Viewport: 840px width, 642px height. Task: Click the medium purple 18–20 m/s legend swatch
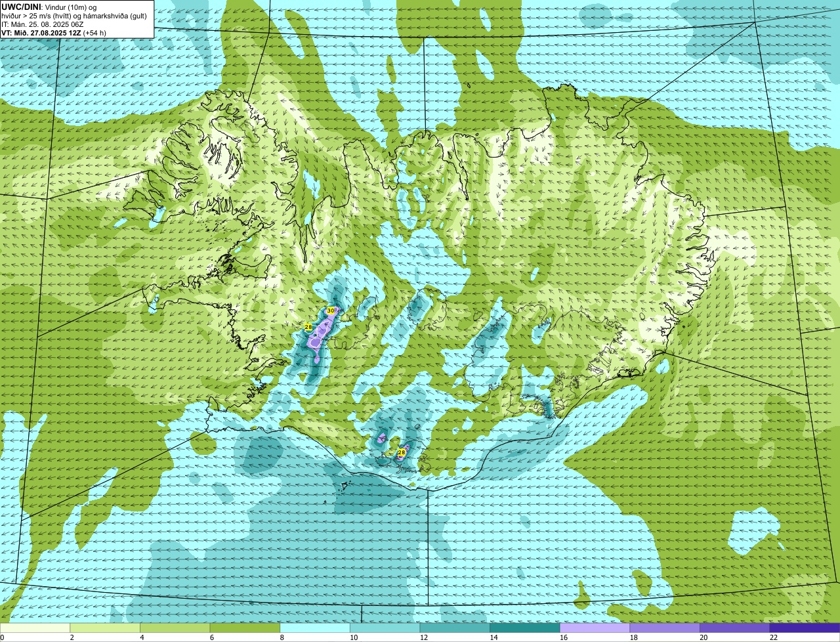click(x=665, y=628)
